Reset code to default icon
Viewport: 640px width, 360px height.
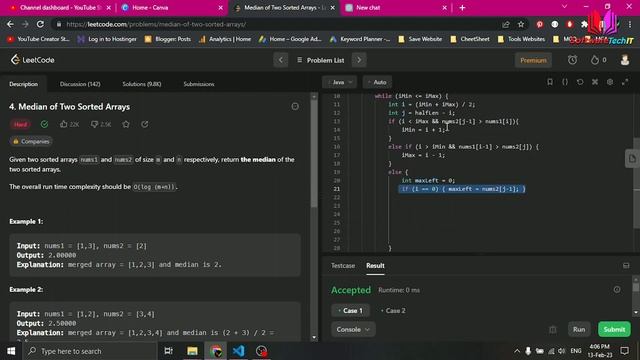click(x=580, y=82)
